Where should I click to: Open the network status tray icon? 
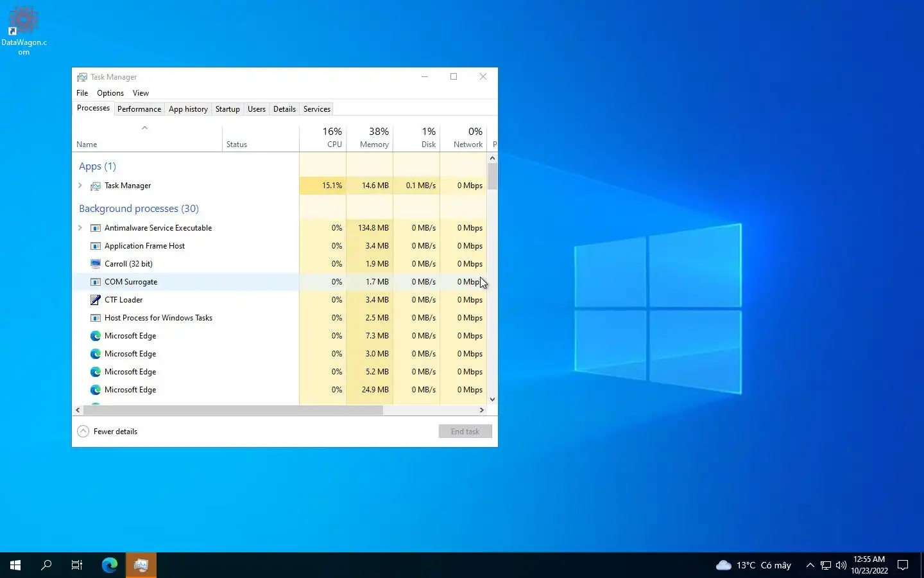point(826,565)
